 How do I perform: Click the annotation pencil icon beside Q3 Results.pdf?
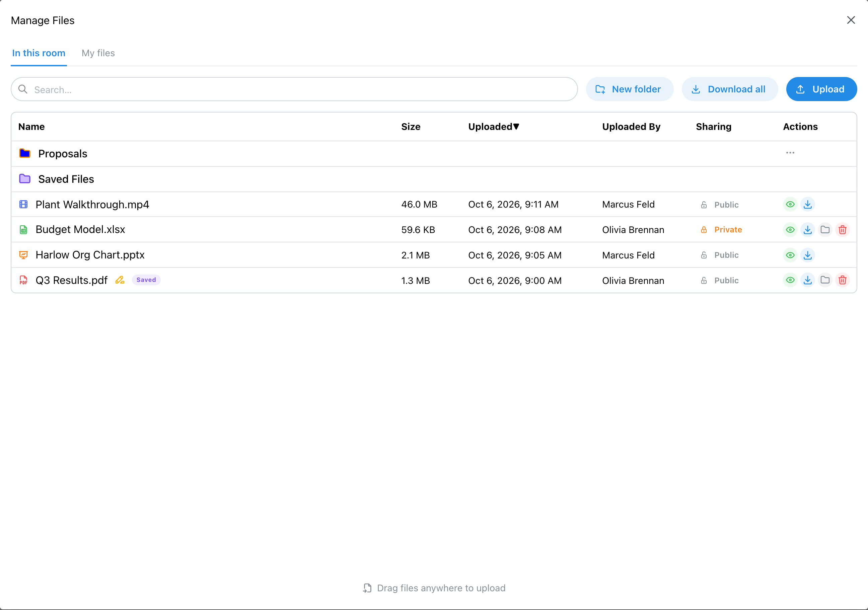120,280
